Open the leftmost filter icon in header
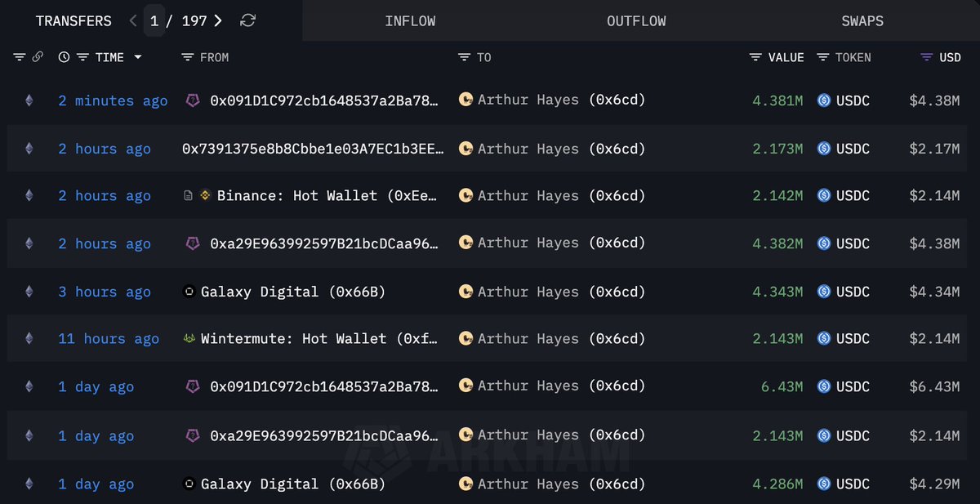 pos(20,57)
